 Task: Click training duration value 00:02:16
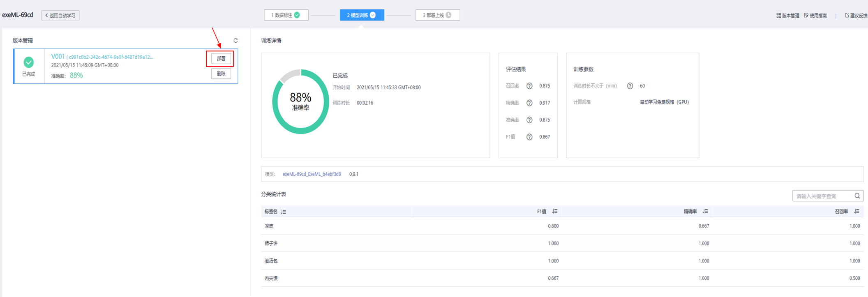pyautogui.click(x=365, y=103)
